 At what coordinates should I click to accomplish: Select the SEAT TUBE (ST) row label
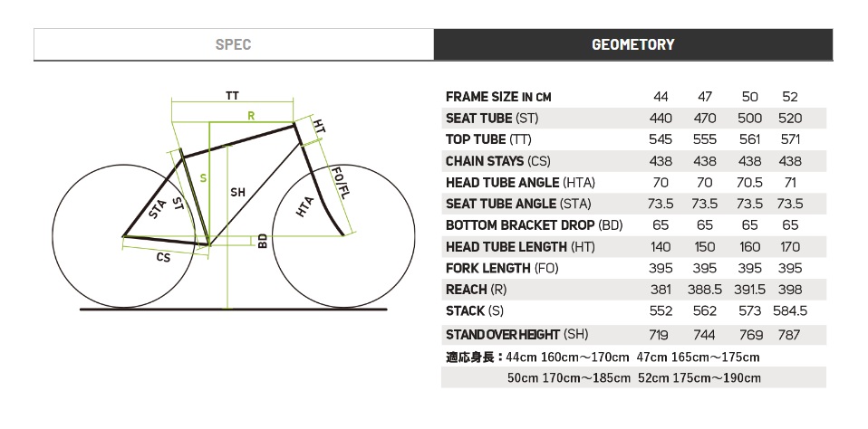coord(492,119)
